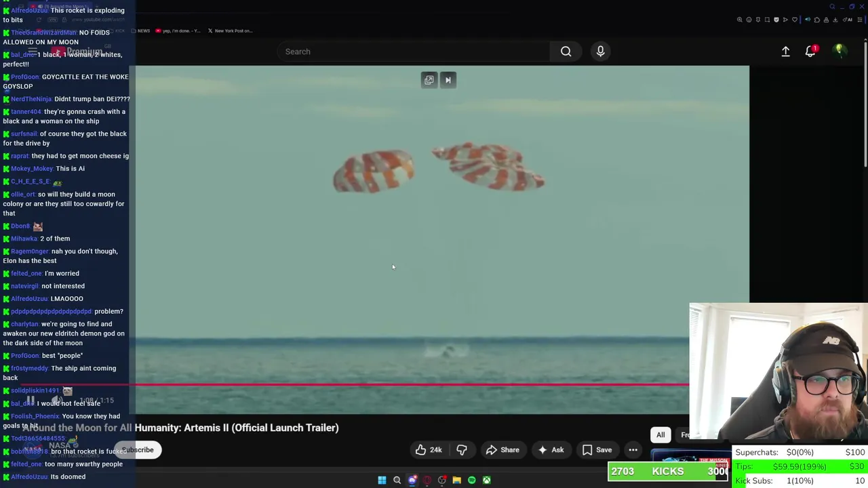Click the browser send/flow arrow icon
The image size is (868, 488).
pyautogui.click(x=785, y=20)
